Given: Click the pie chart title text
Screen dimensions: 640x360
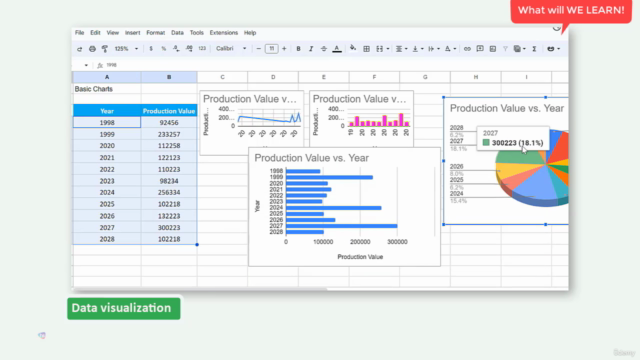Looking at the screenshot, I should pyautogui.click(x=507, y=108).
